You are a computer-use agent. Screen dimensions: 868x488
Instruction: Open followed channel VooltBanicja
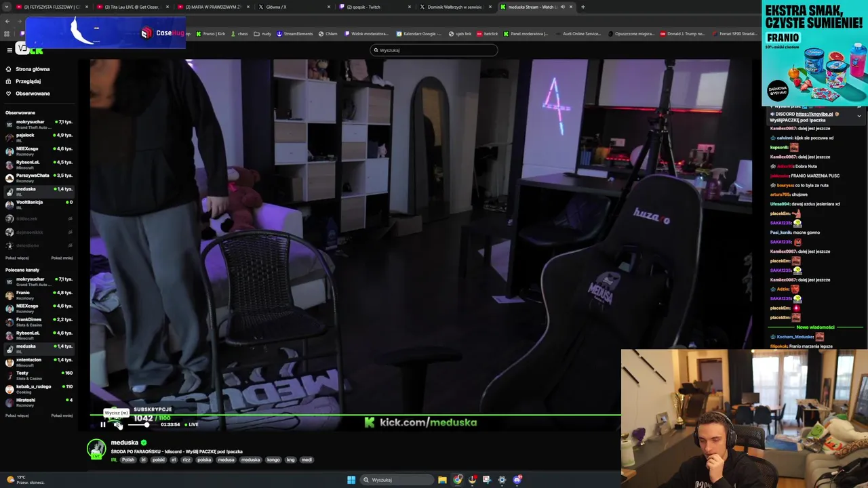coord(39,204)
